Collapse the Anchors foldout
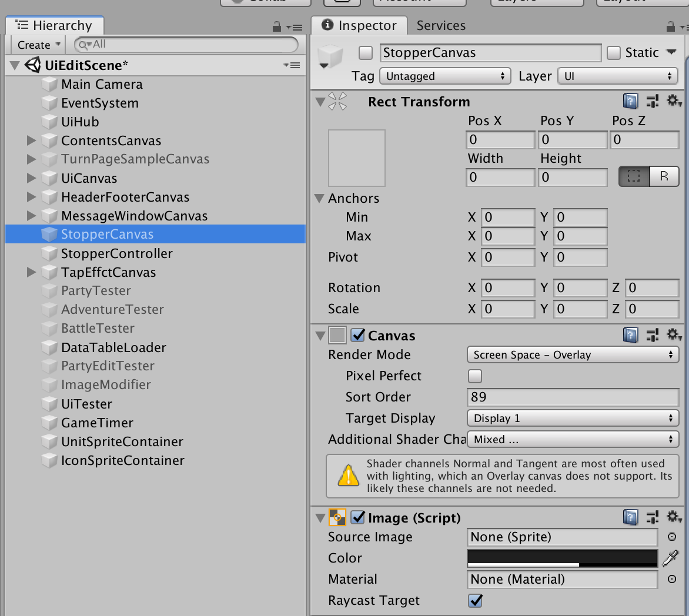Viewport: 689px width, 616px height. pyautogui.click(x=319, y=198)
